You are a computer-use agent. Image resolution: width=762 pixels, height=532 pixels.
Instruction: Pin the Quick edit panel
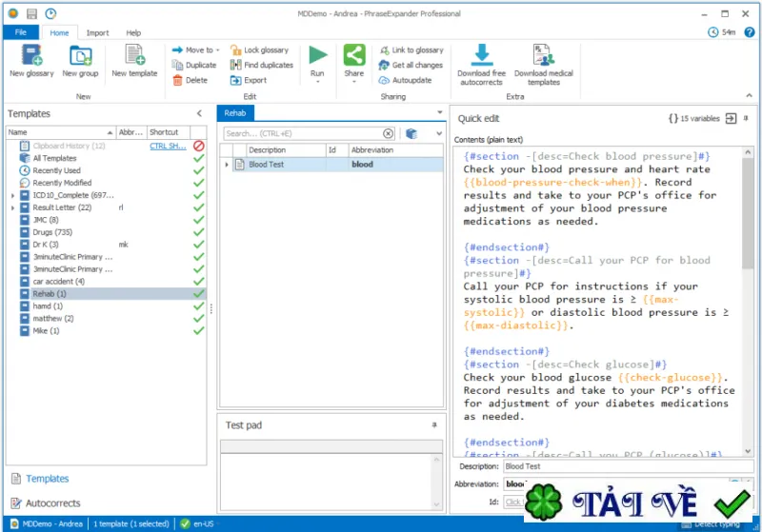[x=746, y=118]
